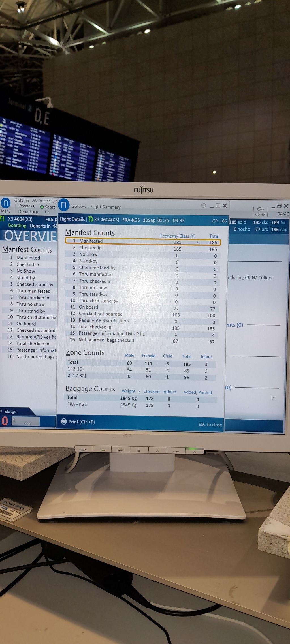Click the refresh Ctrl+R icon
The image size is (290, 644).
260,209
